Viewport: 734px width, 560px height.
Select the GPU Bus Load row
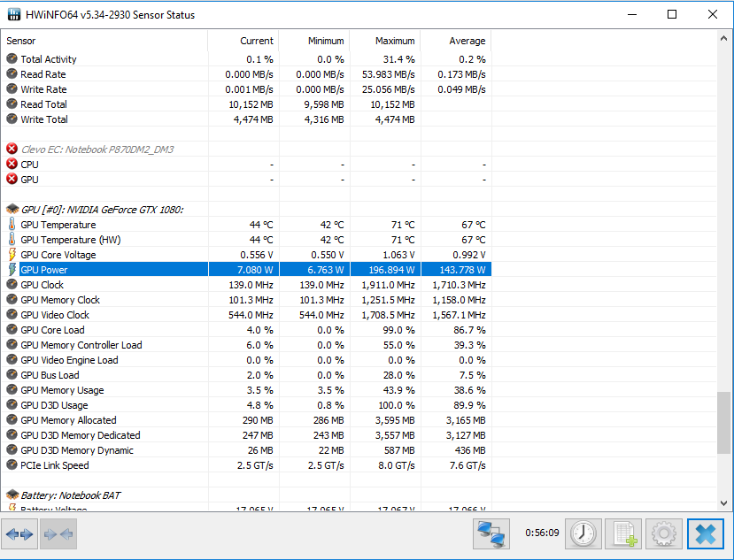coord(246,375)
